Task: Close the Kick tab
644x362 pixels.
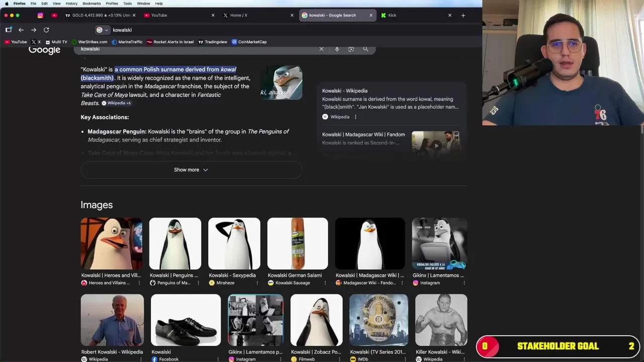Action: 450,15
